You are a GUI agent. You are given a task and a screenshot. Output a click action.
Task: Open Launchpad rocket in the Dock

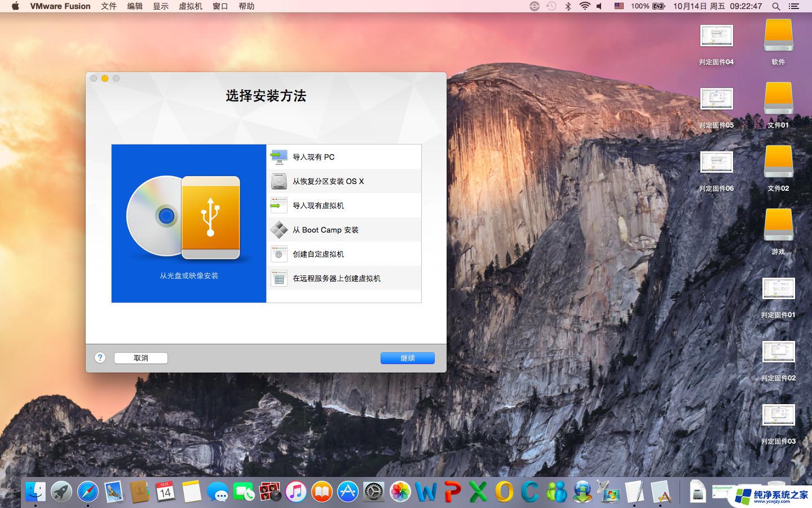pyautogui.click(x=61, y=492)
